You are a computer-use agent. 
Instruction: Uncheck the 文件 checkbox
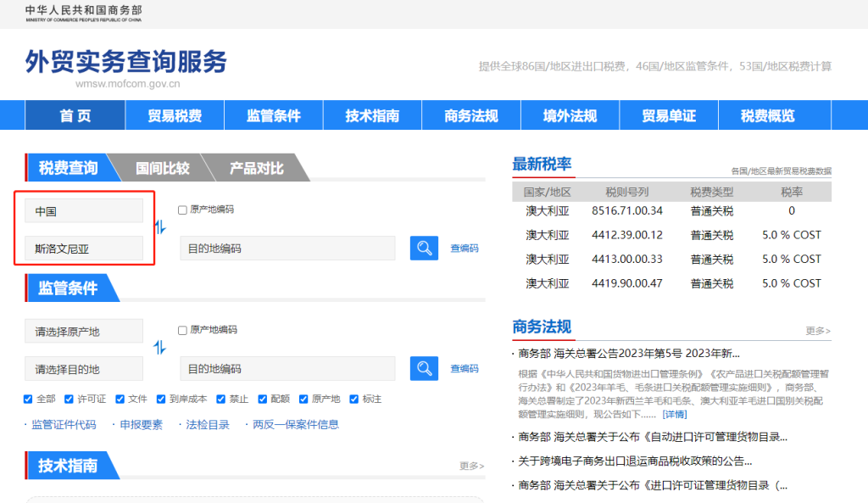(x=120, y=399)
